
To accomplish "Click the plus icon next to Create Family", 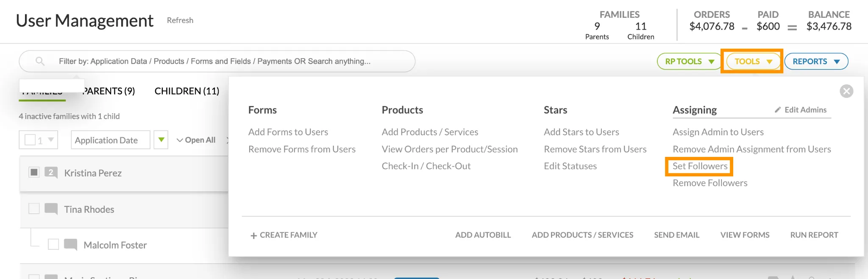I will [253, 235].
